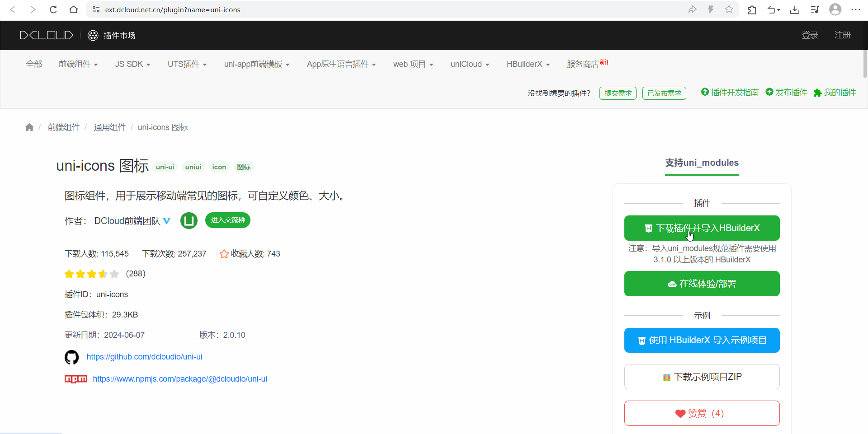Expand the uni-app前端模板 dropdown
Screen dimensions: 868x434
pos(257,64)
